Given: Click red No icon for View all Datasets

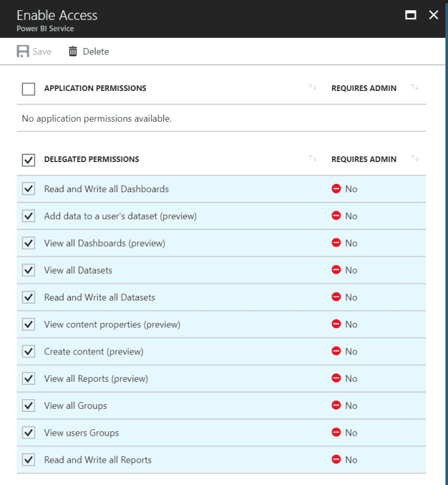Looking at the screenshot, I should [336, 270].
